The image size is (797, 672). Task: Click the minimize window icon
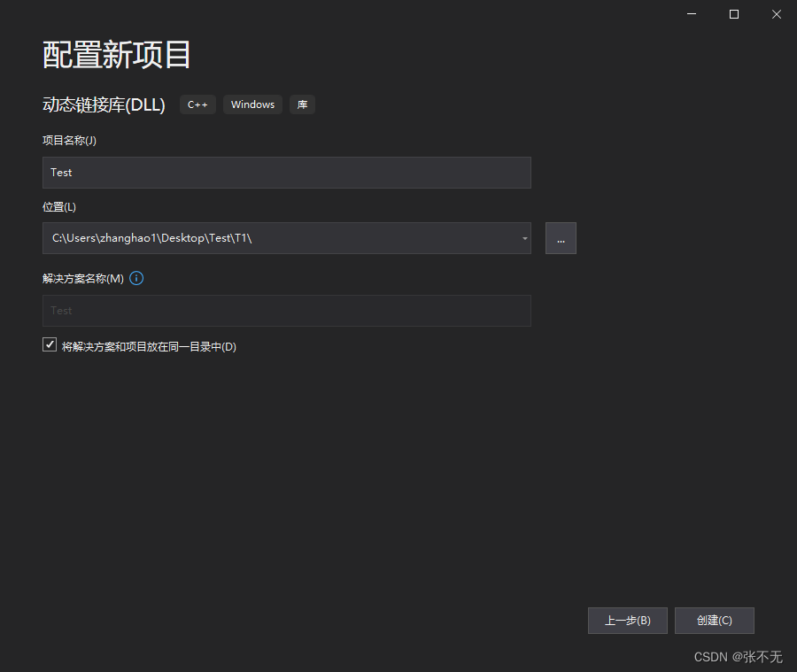coord(691,14)
